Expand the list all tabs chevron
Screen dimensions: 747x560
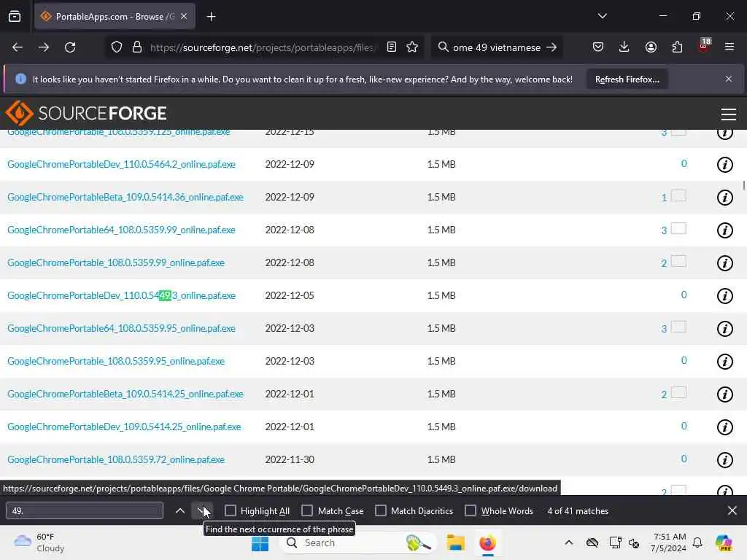coord(602,16)
